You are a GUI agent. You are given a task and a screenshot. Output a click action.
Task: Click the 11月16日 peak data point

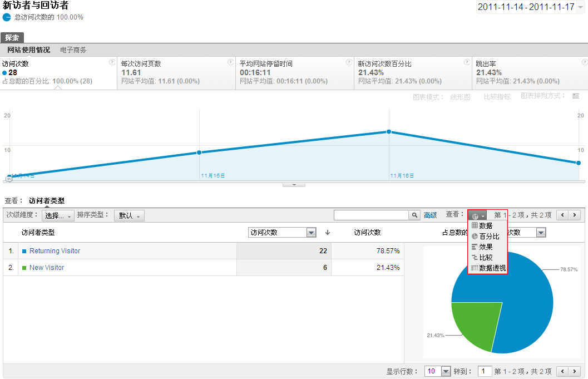[x=389, y=132]
